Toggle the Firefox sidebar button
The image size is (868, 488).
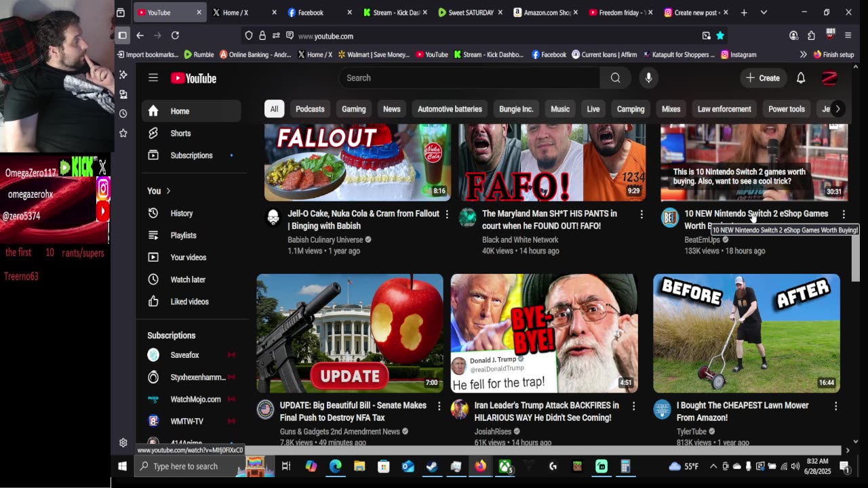(x=123, y=35)
